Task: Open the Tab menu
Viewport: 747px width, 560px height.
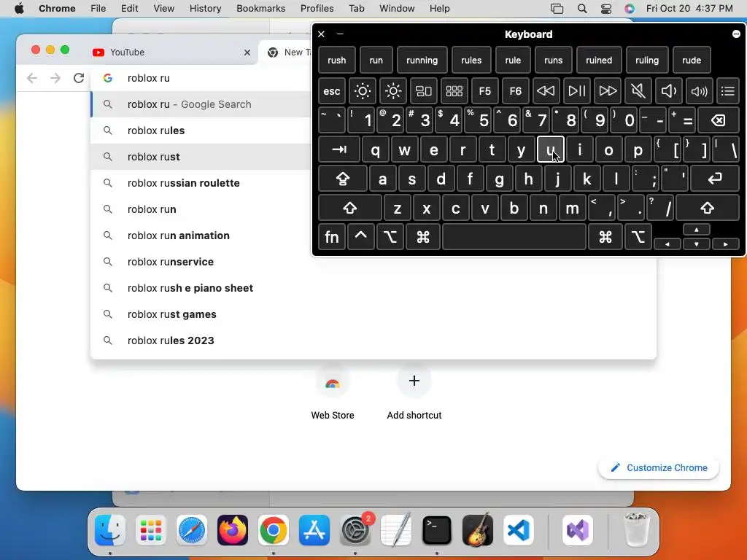Action: point(356,9)
